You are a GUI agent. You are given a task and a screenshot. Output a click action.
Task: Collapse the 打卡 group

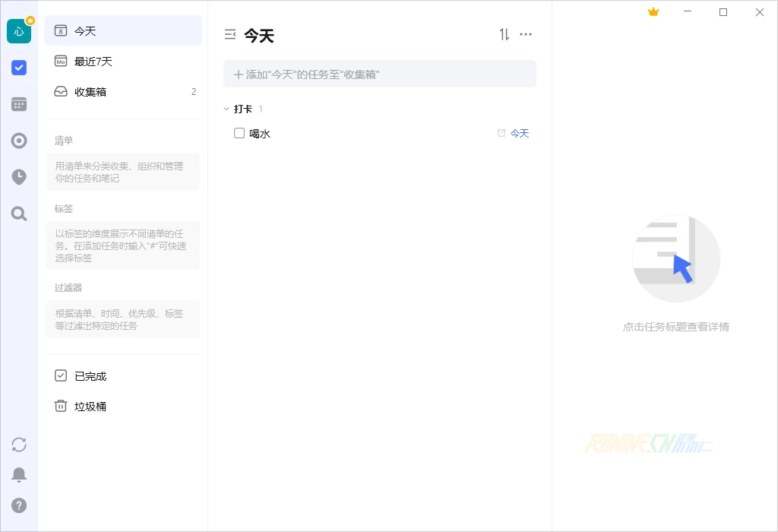226,109
